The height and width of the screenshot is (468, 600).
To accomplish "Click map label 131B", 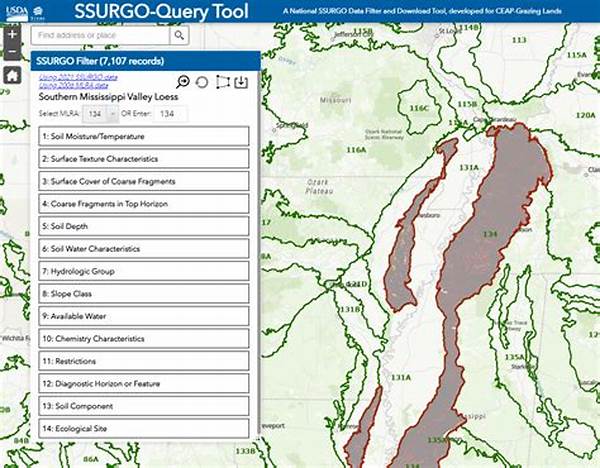I will pos(350,309).
